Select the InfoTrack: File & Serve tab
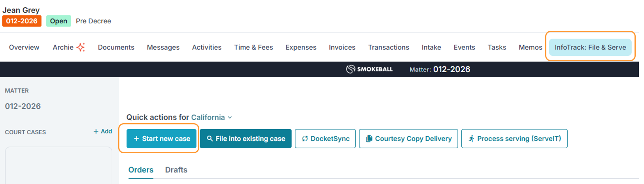 590,47
